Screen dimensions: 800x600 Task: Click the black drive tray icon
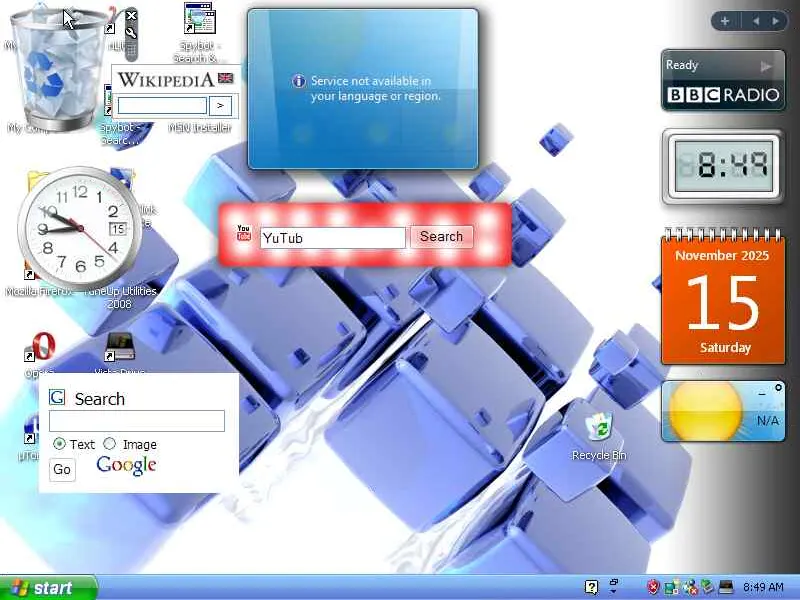726,587
